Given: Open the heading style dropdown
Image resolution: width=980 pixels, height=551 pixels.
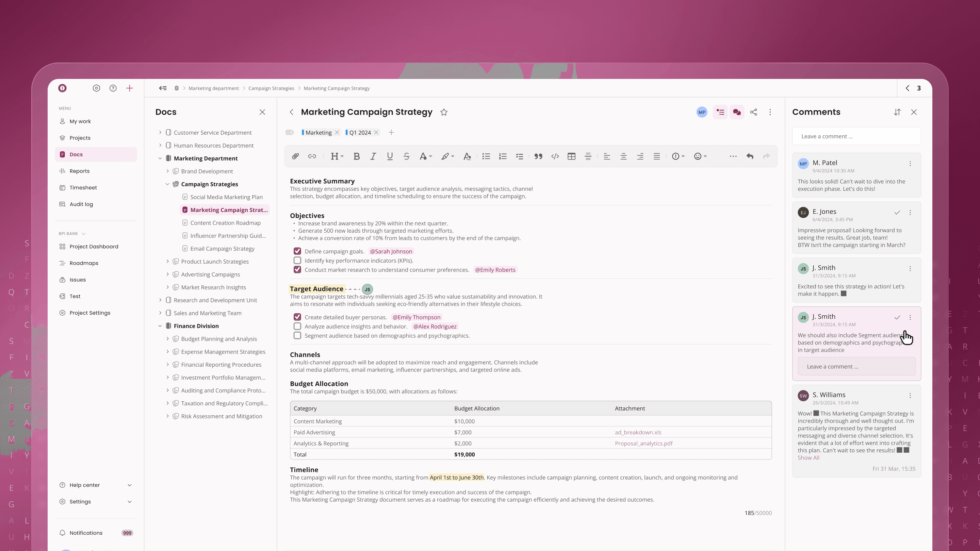Looking at the screenshot, I should tap(337, 156).
